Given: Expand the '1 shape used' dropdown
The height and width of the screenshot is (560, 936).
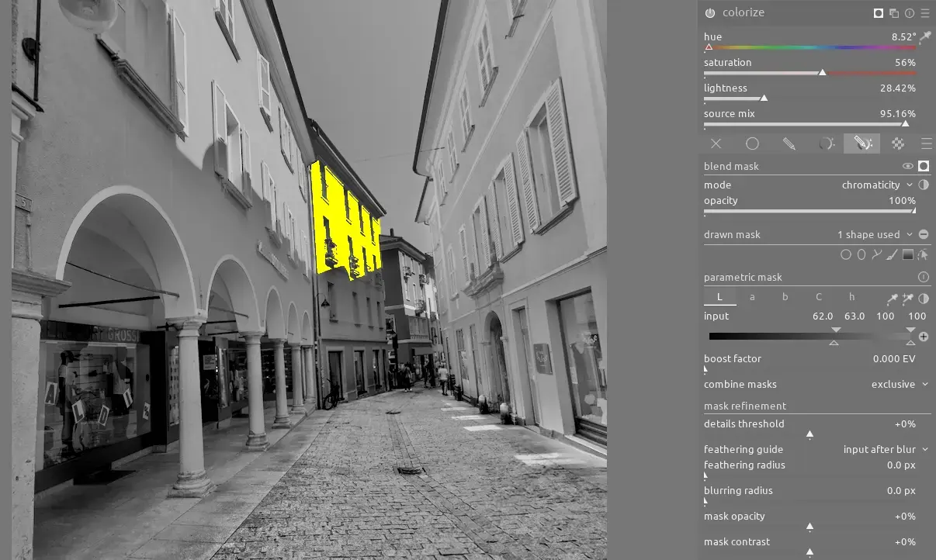Looking at the screenshot, I should click(x=874, y=234).
